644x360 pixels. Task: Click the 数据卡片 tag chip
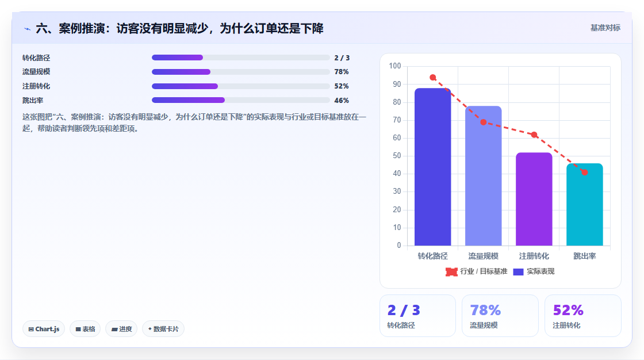click(163, 329)
